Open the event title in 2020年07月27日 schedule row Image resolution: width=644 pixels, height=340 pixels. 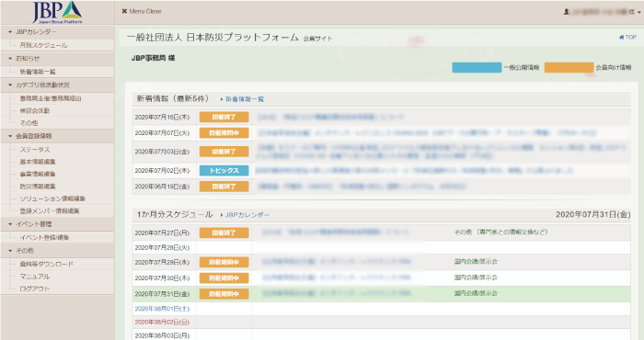click(x=335, y=232)
